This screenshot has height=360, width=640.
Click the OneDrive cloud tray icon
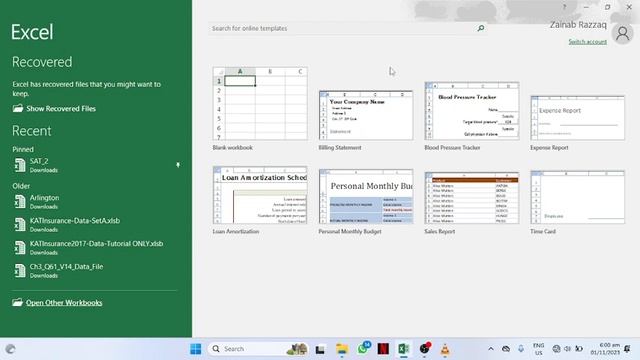pos(506,349)
